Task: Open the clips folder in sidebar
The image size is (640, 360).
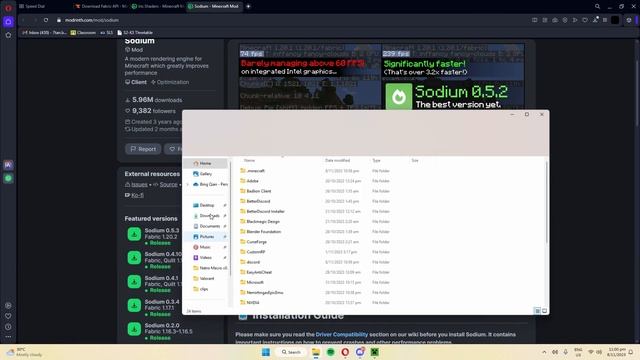Action: (204, 289)
